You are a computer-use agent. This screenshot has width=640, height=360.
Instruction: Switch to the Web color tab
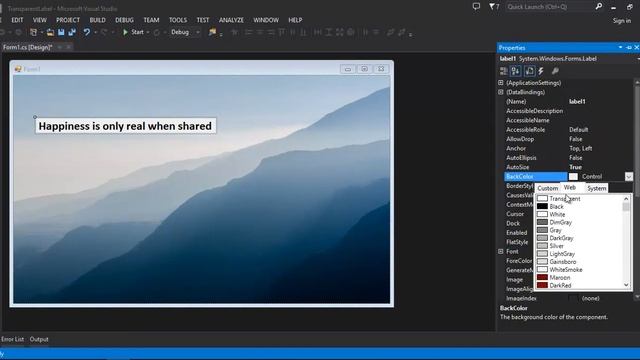[569, 188]
